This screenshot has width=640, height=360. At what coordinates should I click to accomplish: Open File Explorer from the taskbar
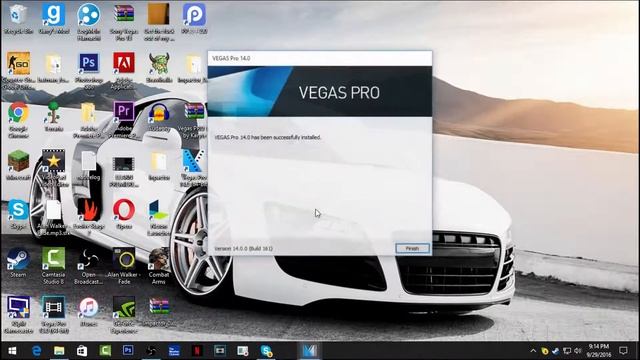pos(59,351)
